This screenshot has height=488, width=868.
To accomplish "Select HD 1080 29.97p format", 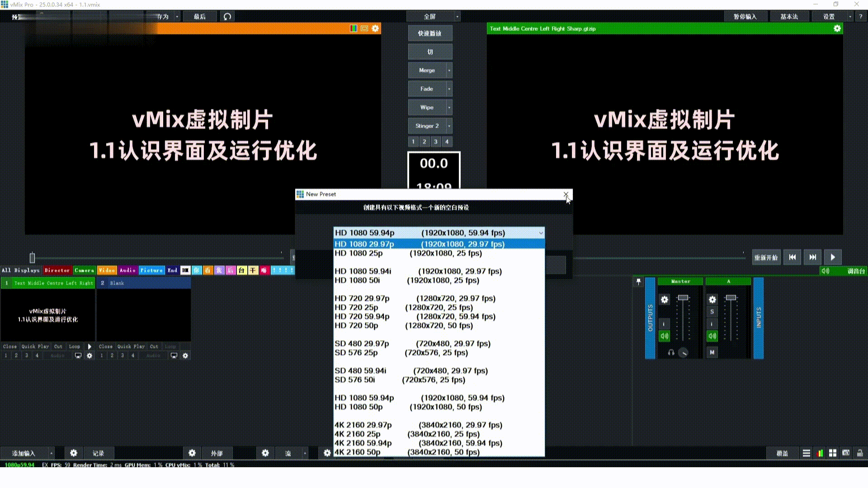I will [439, 244].
